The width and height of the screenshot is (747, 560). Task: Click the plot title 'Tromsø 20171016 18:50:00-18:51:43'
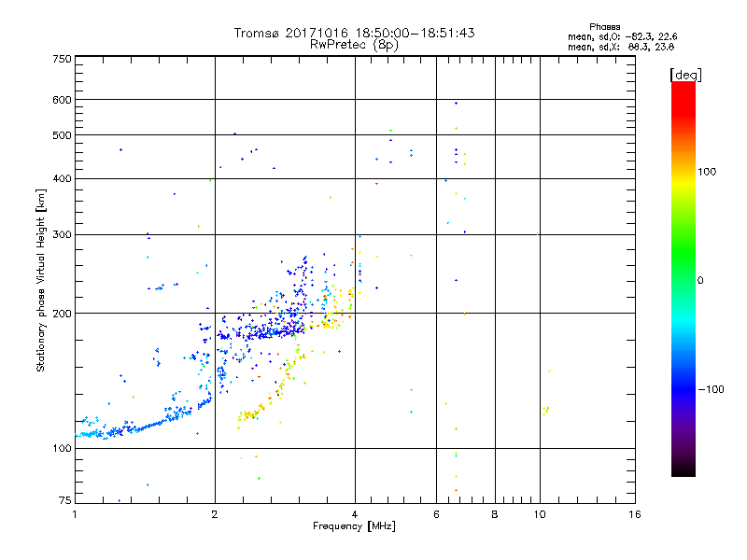354,33
